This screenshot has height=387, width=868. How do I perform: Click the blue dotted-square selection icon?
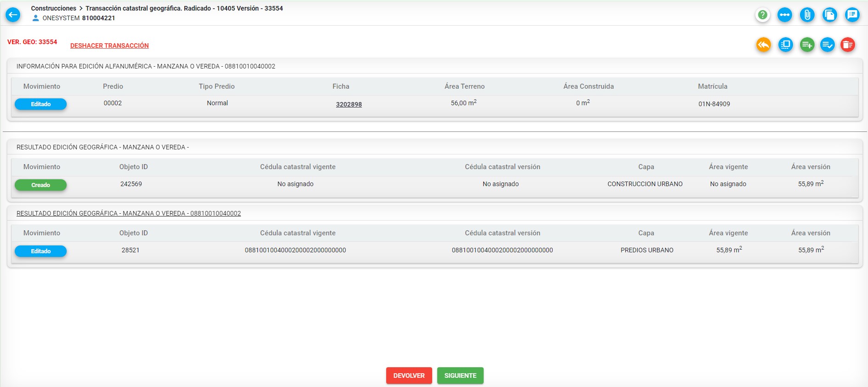pyautogui.click(x=786, y=45)
